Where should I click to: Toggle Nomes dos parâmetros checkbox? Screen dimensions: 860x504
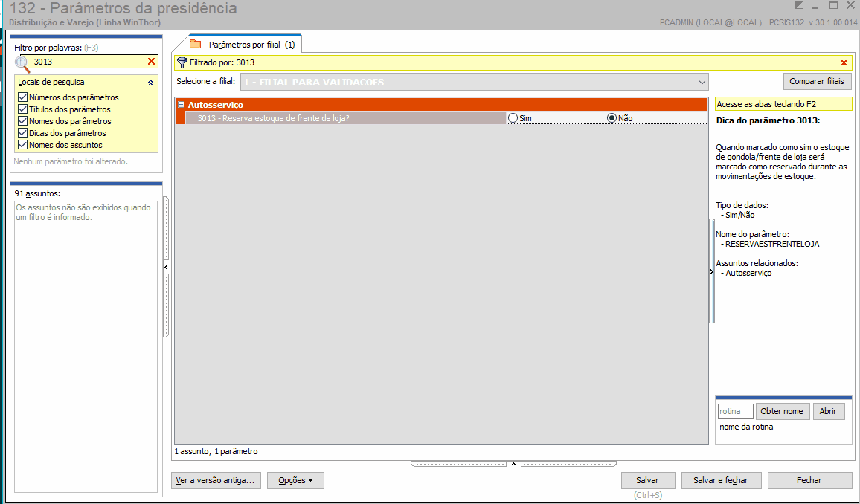pyautogui.click(x=22, y=121)
